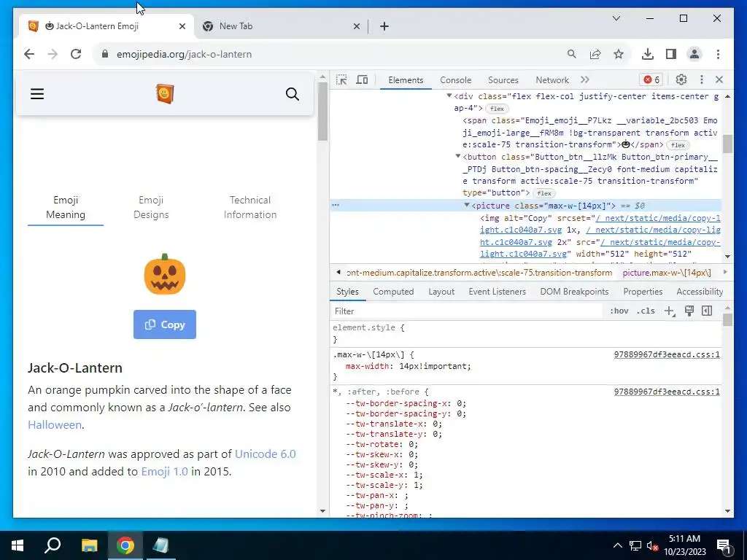747x560 pixels.
Task: Bookmark this page with the star icon
Action: (619, 54)
